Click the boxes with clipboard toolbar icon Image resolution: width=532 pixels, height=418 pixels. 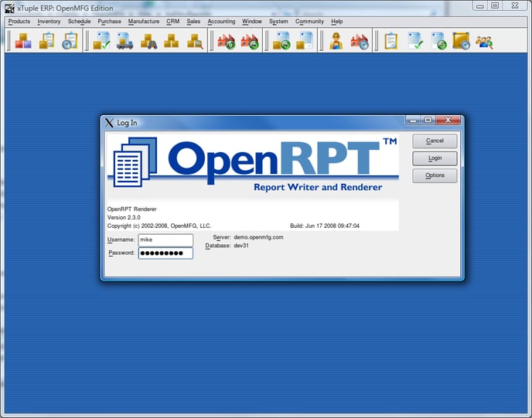coord(47,41)
